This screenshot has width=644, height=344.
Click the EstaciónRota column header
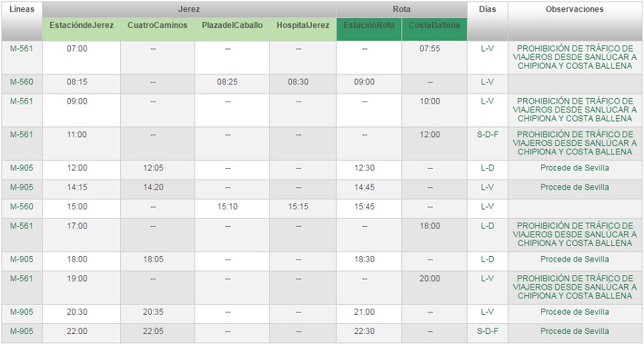(x=369, y=26)
